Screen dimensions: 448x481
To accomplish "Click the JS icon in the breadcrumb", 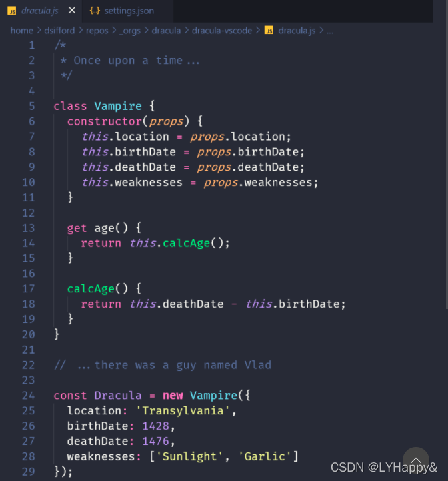I will tap(269, 31).
